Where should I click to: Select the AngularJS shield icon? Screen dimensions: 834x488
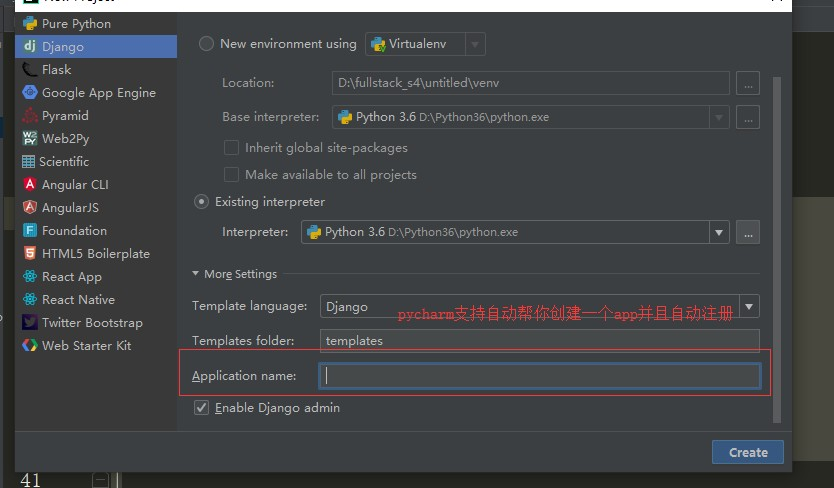coord(30,207)
